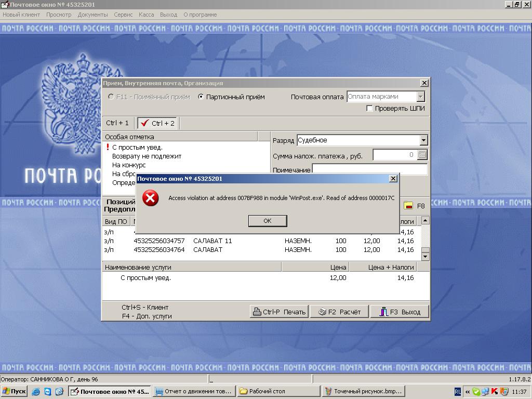Click the second quick launch icon
The width and height of the screenshot is (532, 399).
pos(47,392)
